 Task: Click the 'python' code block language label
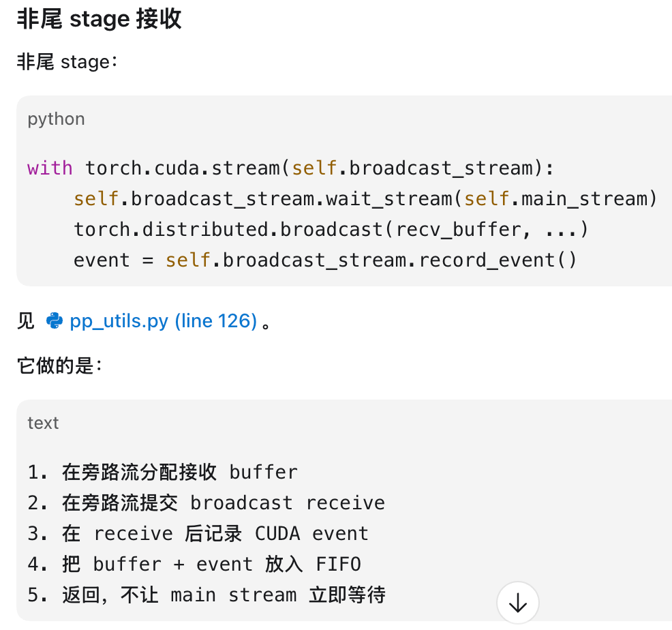56,119
